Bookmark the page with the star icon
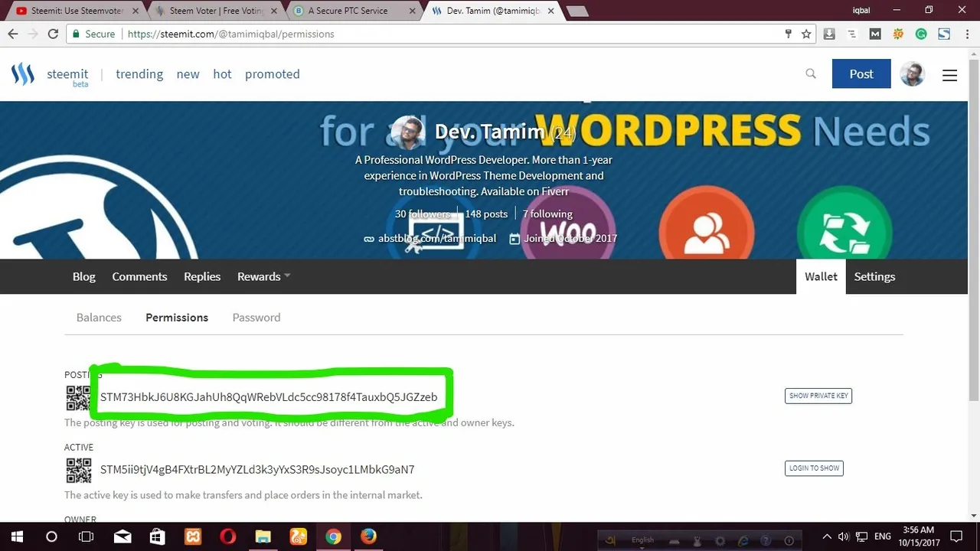This screenshot has height=551, width=980. click(806, 34)
